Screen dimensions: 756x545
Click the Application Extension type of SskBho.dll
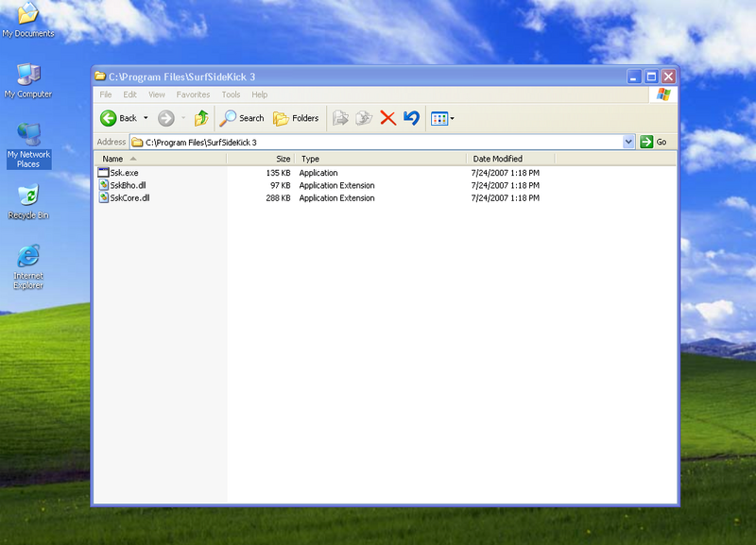click(336, 185)
